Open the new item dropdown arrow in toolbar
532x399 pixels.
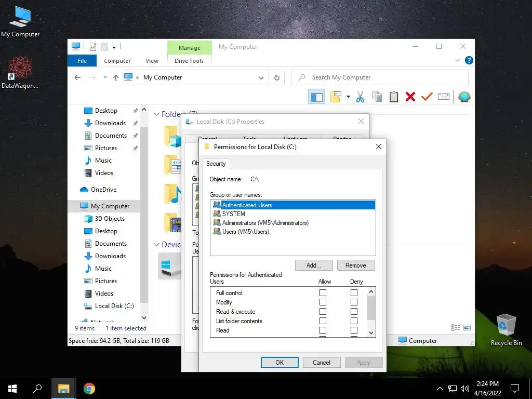click(x=348, y=97)
